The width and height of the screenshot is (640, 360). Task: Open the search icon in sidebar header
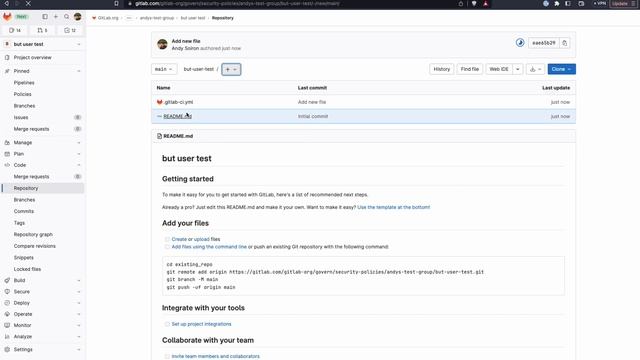67,17
